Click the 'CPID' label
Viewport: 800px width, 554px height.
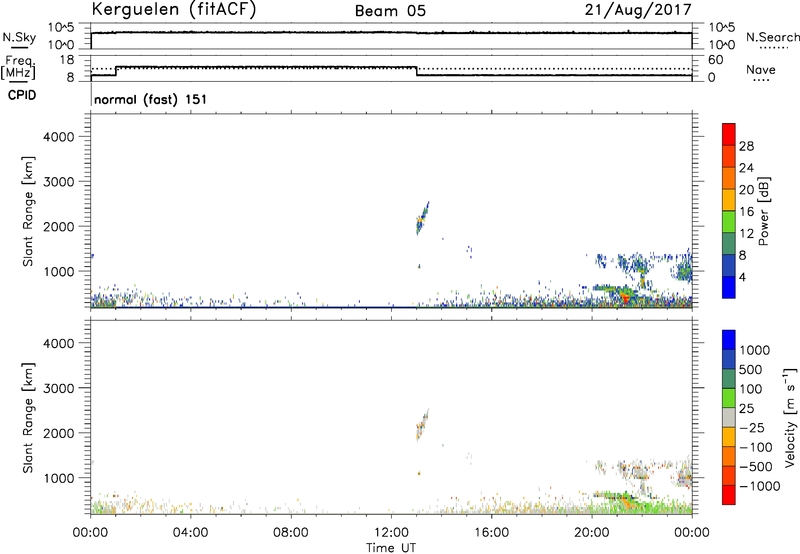tap(22, 95)
